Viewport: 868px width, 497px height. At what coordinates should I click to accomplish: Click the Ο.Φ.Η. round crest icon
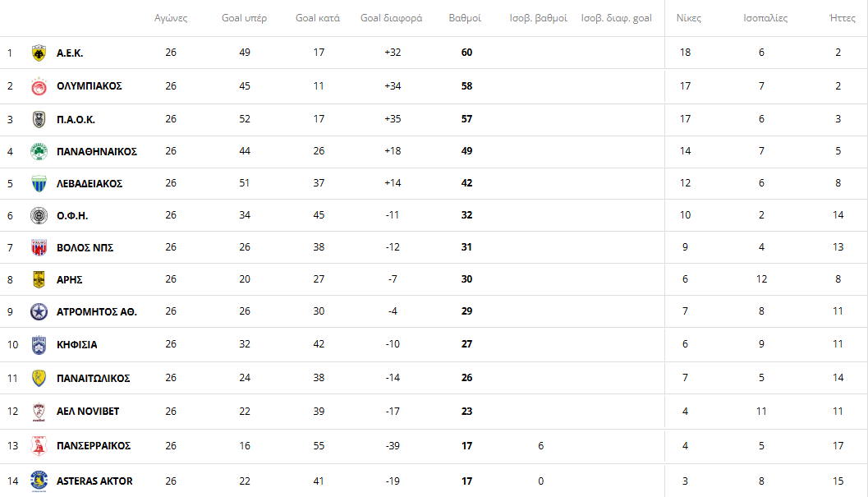[39, 215]
